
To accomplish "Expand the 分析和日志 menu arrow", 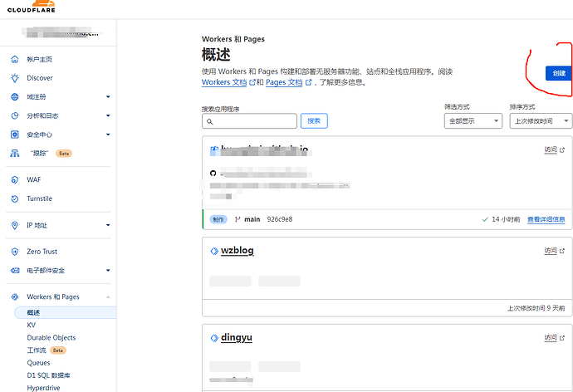I will (108, 115).
